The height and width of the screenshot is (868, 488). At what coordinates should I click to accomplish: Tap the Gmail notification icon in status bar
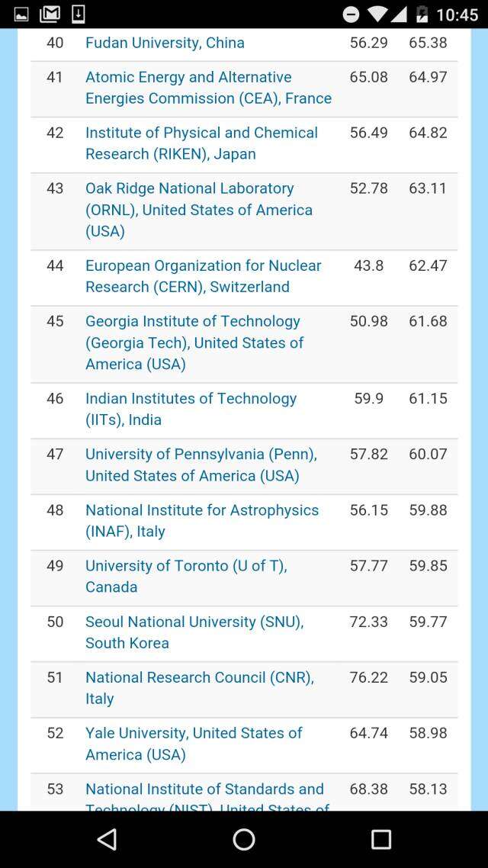(x=50, y=14)
